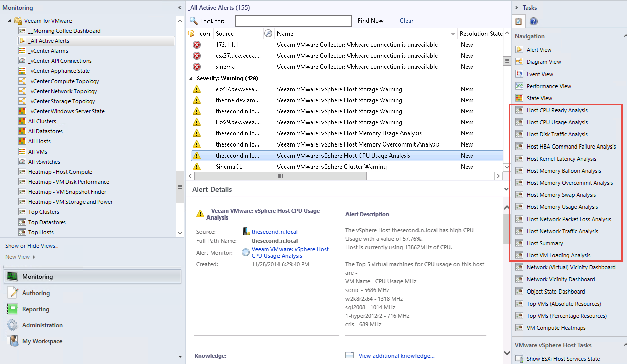Collapse the Severity: Warning alert group
Image resolution: width=627 pixels, height=364 pixels.
191,79
